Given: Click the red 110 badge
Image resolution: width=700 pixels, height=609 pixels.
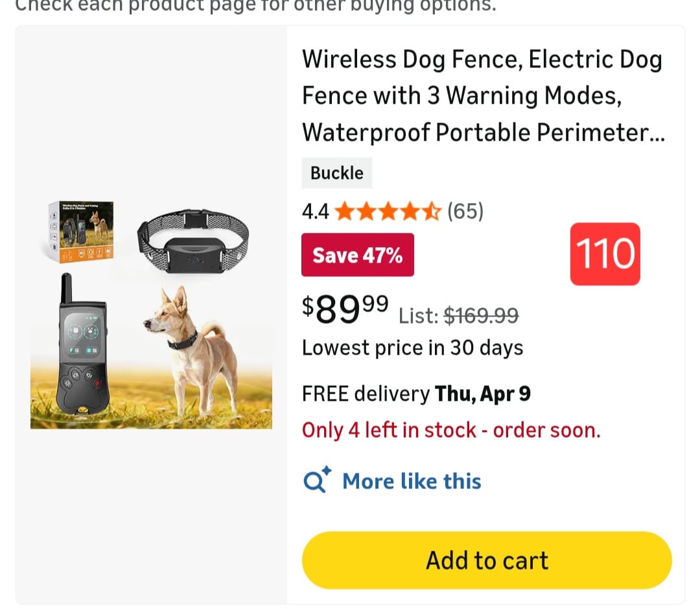Looking at the screenshot, I should (605, 254).
